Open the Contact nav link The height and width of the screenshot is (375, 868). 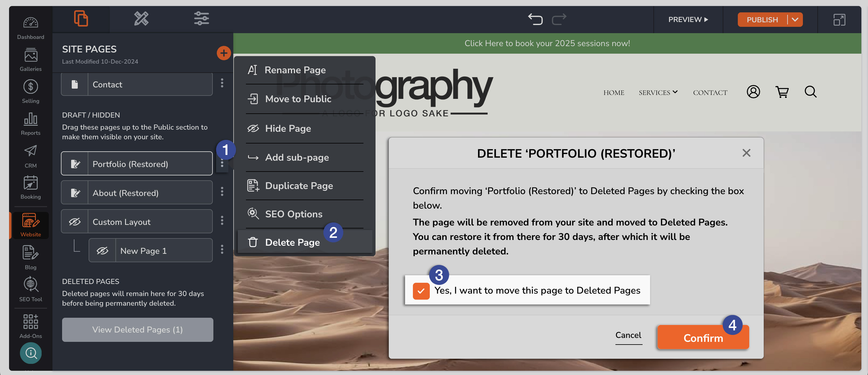pyautogui.click(x=710, y=92)
